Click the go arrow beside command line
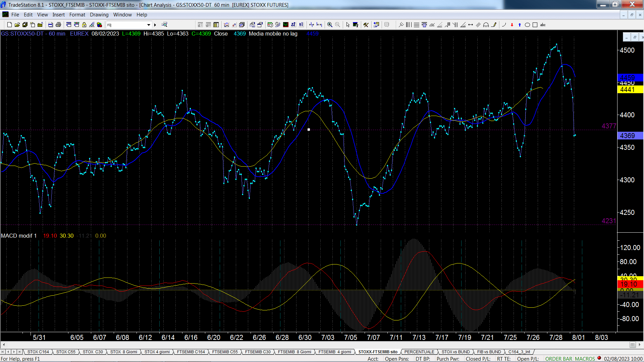The image size is (644, 362). point(155,25)
